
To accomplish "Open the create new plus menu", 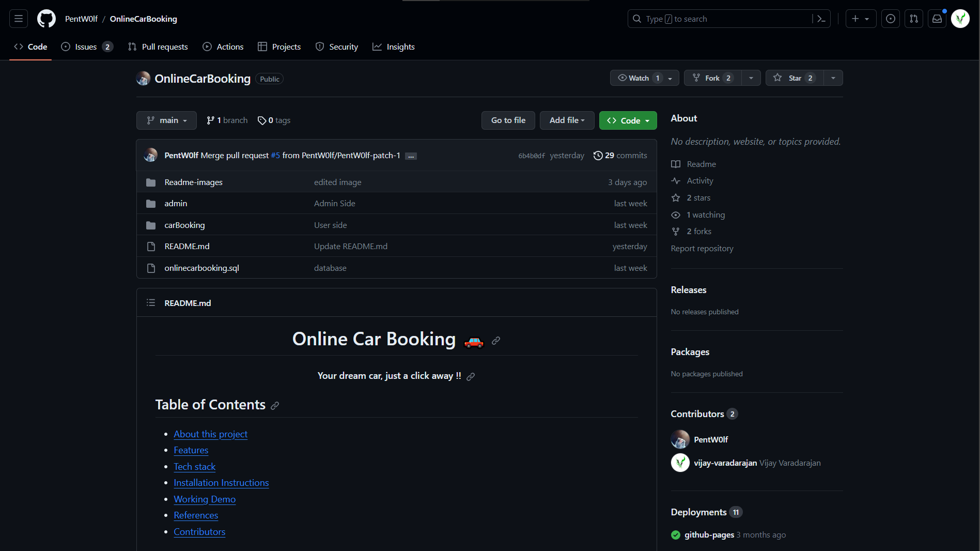I will coord(861,19).
